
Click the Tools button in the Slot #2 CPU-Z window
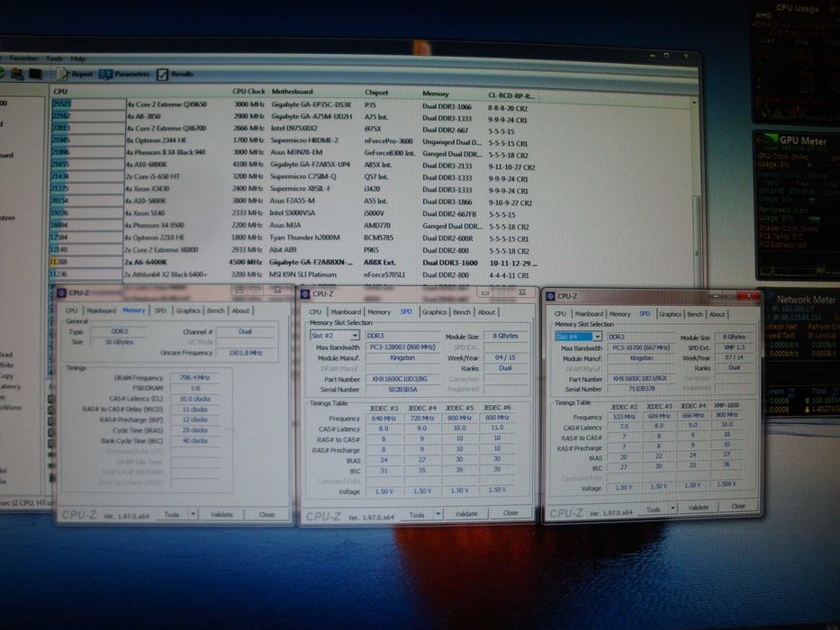point(417,515)
